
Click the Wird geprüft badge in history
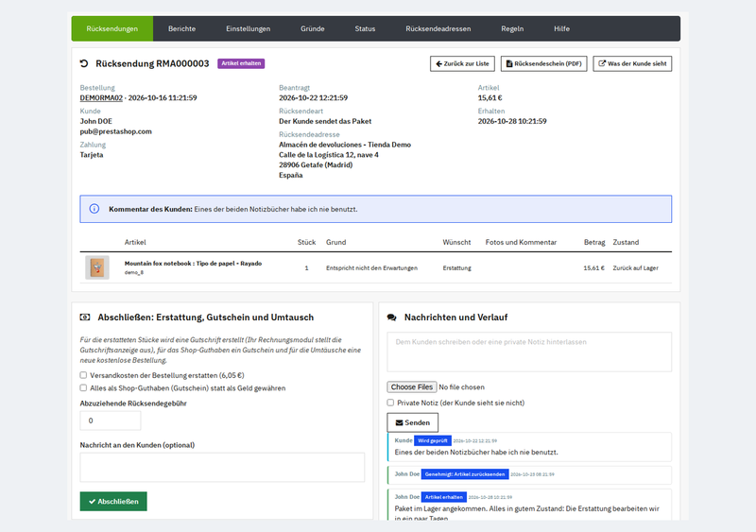[x=433, y=440]
